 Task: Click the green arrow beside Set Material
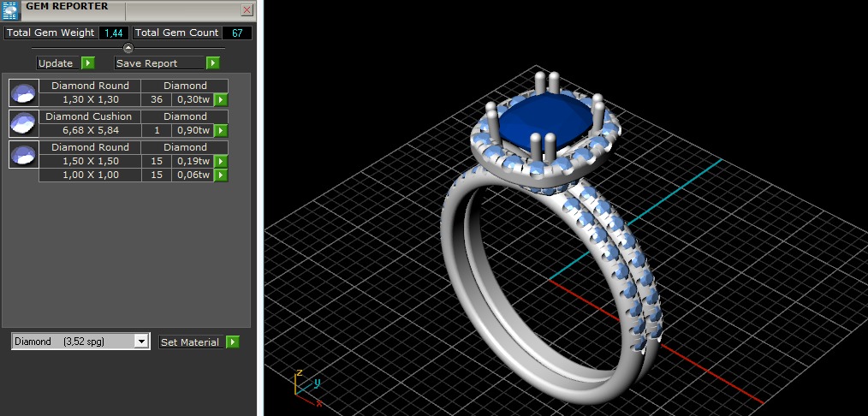click(x=233, y=342)
